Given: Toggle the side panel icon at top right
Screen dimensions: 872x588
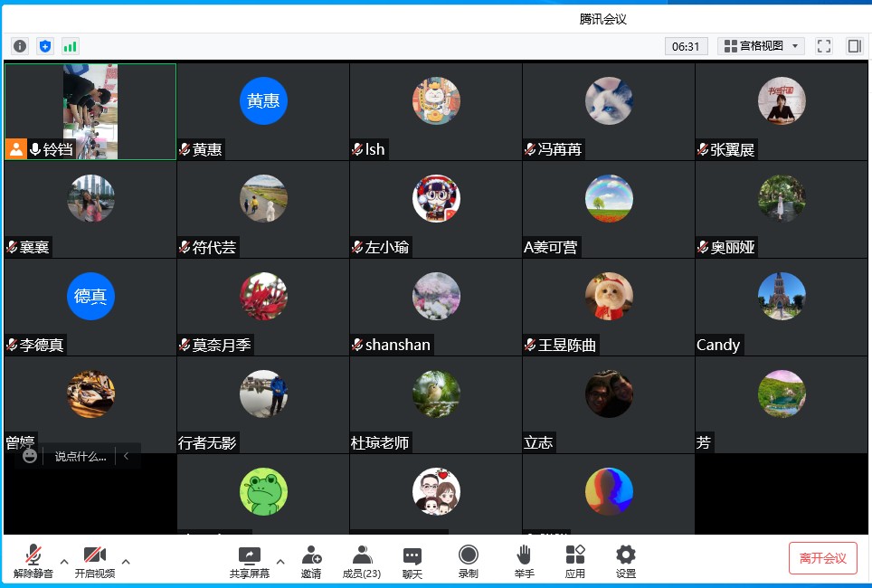Looking at the screenshot, I should click(853, 46).
